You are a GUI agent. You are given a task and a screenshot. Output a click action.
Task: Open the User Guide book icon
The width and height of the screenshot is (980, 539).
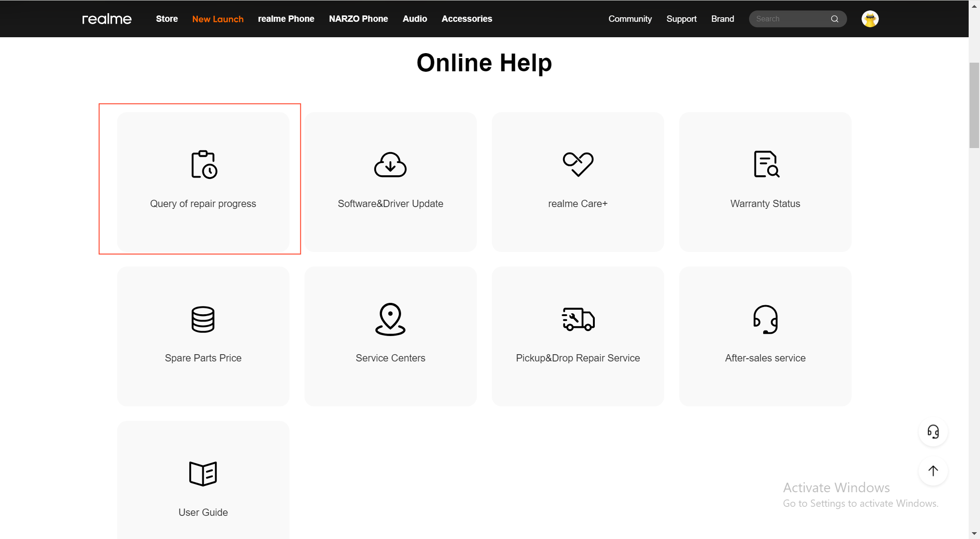203,474
